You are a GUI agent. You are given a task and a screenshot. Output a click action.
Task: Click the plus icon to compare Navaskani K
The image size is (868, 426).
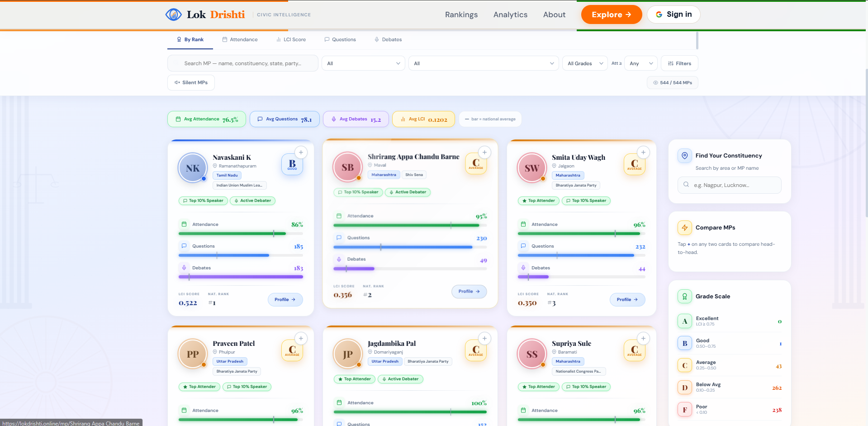pos(301,152)
